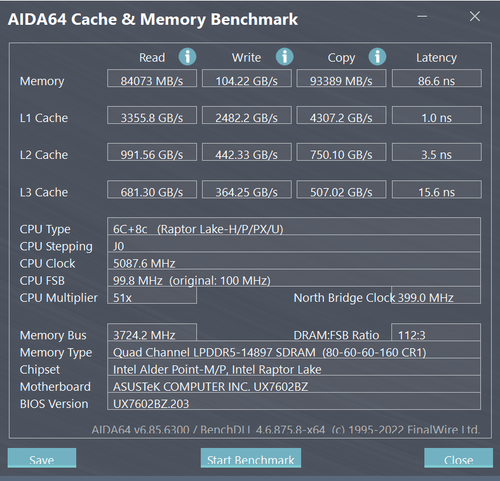
Task: Click the Save button
Action: point(42,458)
